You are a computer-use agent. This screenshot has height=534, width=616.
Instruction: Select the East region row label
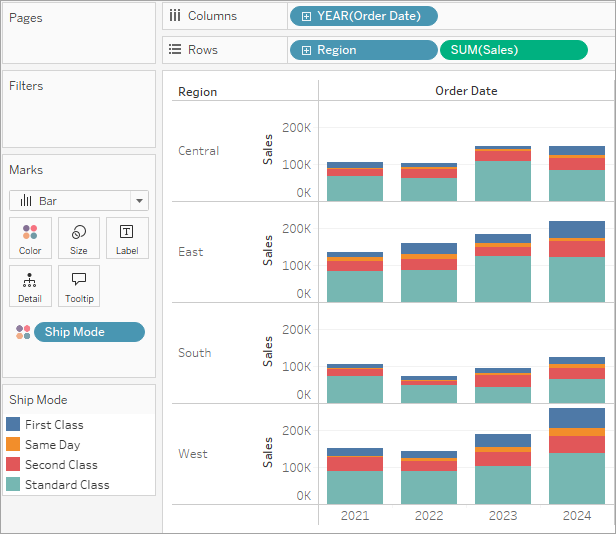191,252
